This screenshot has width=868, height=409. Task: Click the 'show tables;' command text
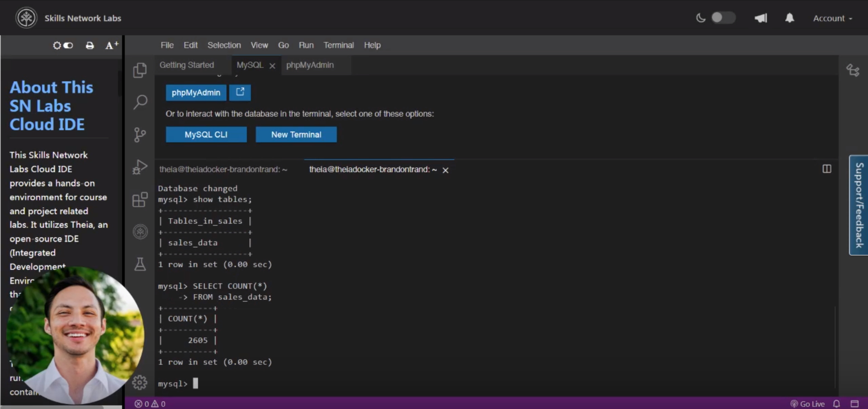point(222,199)
